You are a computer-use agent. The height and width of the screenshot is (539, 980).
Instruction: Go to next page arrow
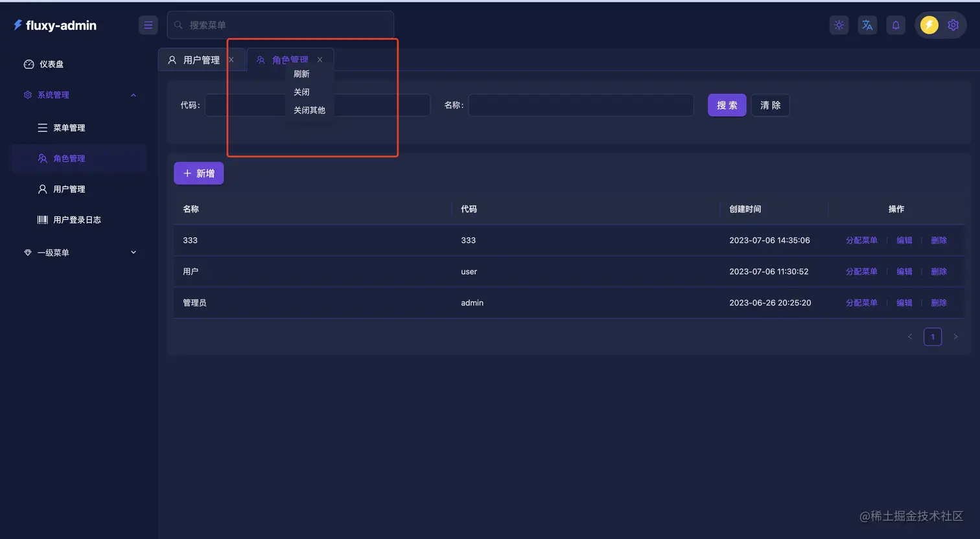[x=955, y=336]
